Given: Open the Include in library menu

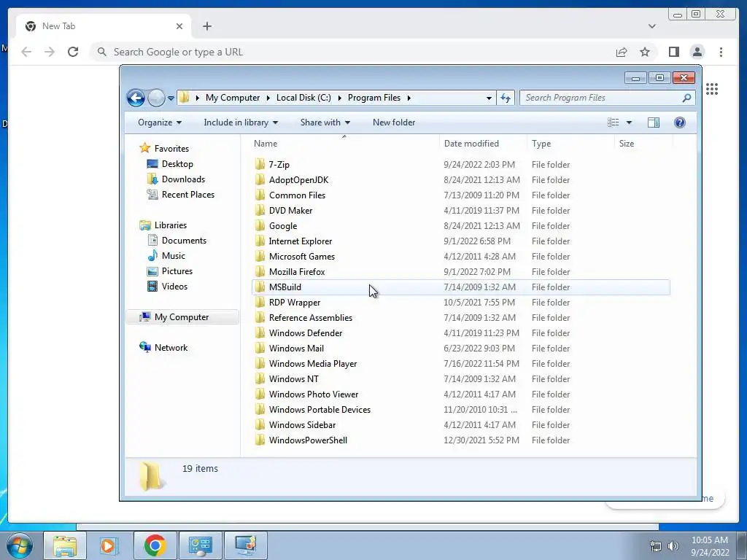Looking at the screenshot, I should [x=241, y=122].
